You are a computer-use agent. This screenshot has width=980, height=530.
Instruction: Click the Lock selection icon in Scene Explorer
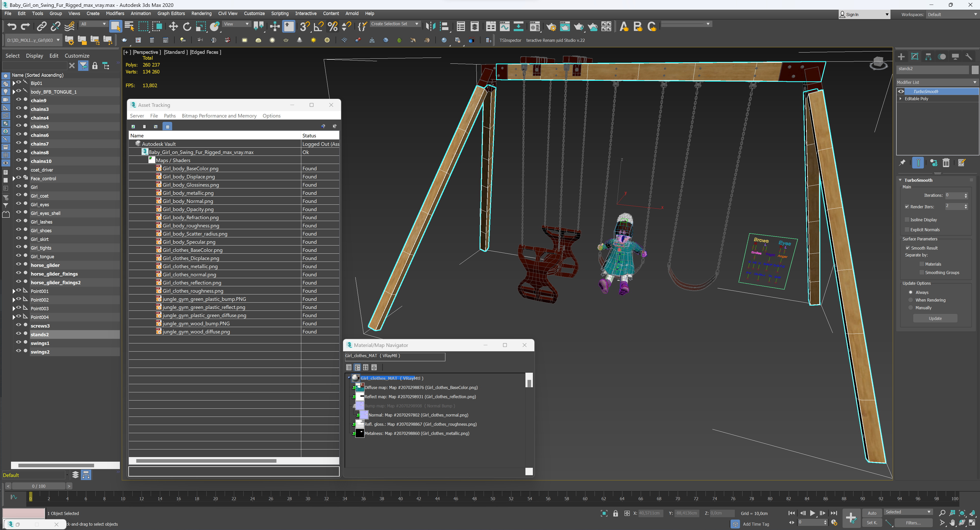click(95, 66)
